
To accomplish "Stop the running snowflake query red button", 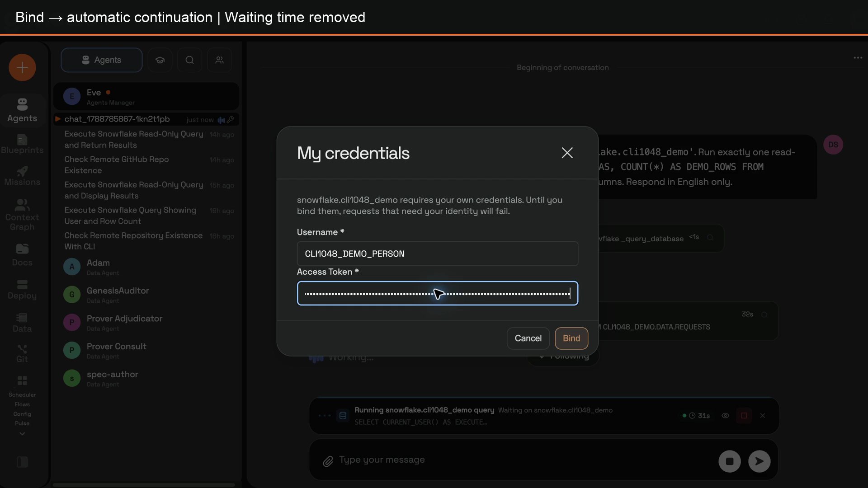I will [744, 416].
